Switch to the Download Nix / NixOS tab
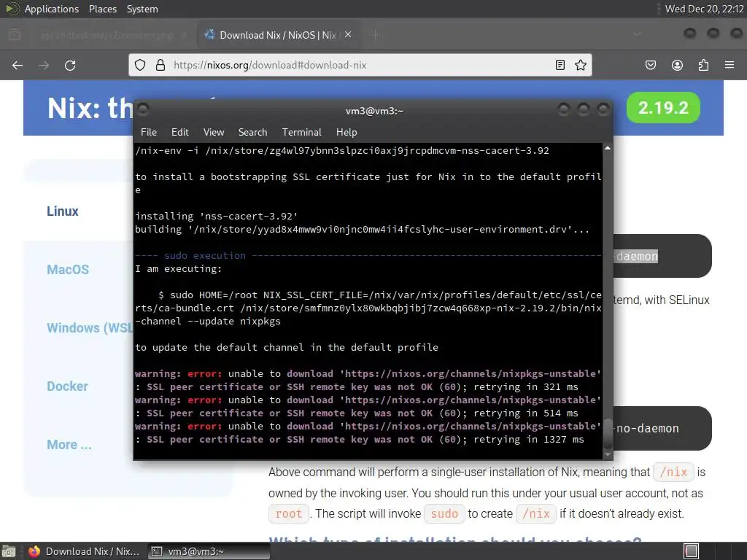Viewport: 747px width, 560px height. [278, 35]
